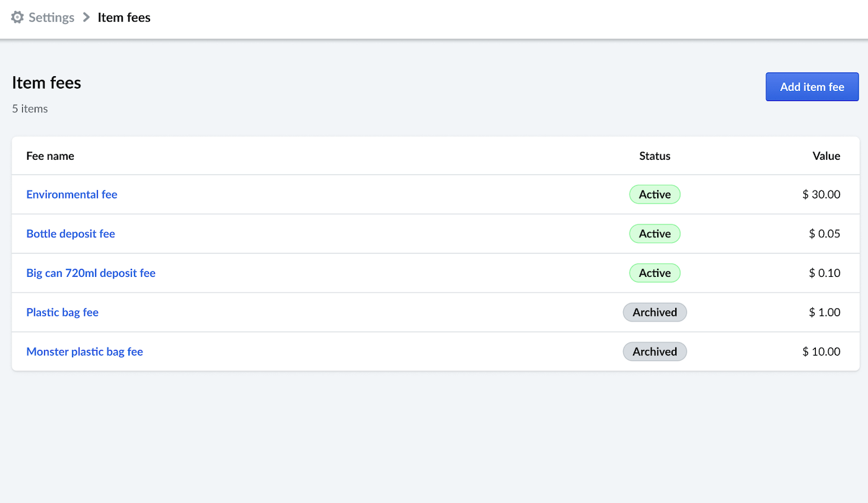Click Active badge for Environmental fee
868x503 pixels.
[x=655, y=195]
